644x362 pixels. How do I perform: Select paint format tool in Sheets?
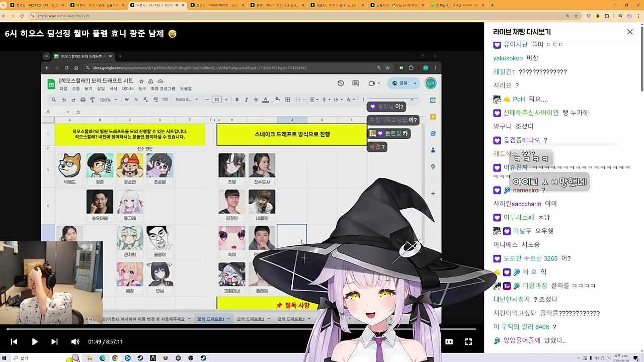pos(92,100)
